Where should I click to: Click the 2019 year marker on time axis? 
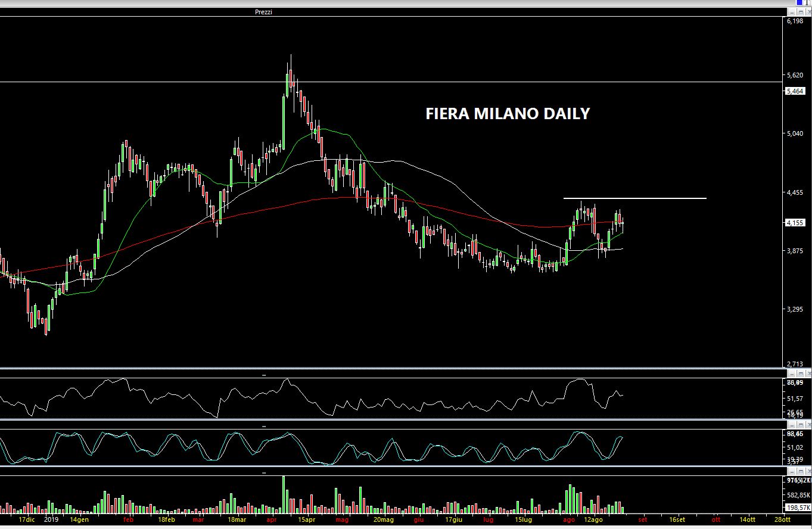click(x=52, y=519)
